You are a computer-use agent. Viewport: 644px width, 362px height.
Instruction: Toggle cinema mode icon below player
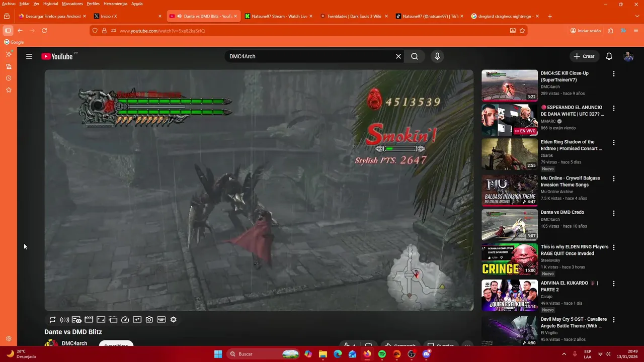[89, 320]
